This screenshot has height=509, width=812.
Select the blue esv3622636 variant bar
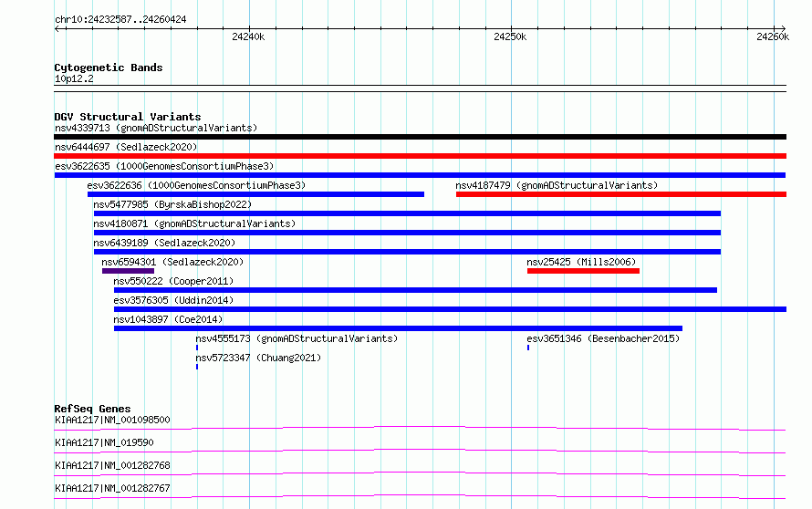(255, 194)
